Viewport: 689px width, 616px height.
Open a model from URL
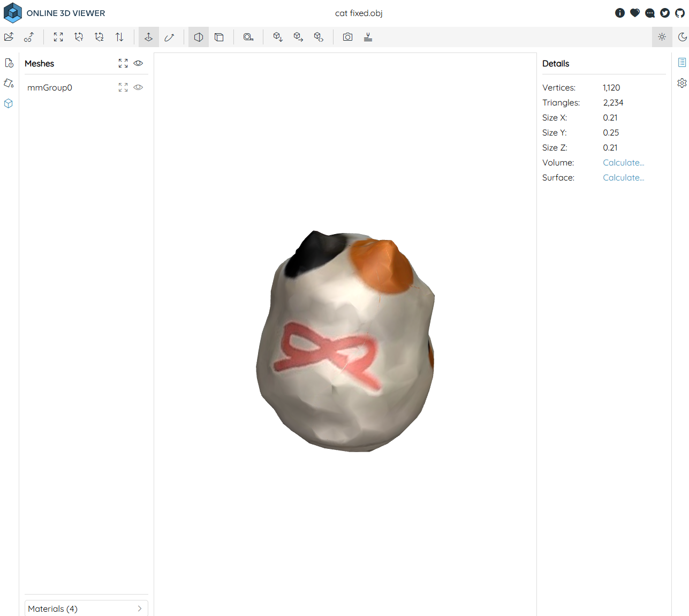(29, 37)
